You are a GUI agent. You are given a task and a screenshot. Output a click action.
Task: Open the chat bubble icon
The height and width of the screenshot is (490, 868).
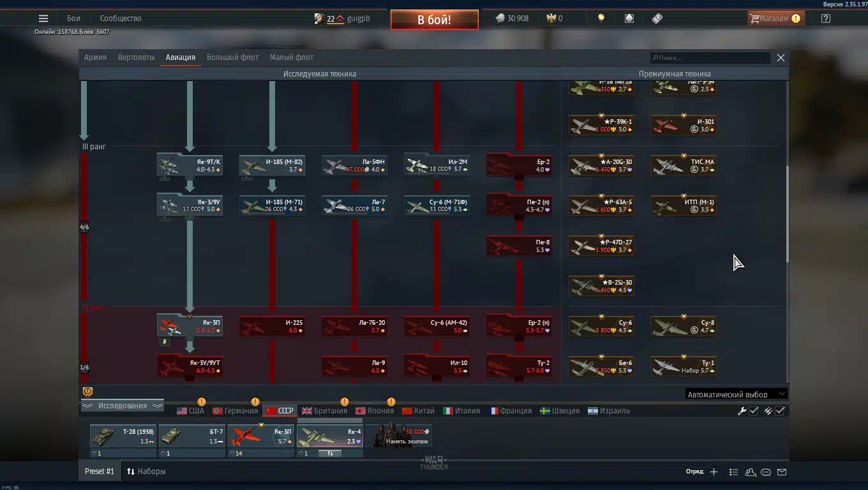tap(766, 472)
